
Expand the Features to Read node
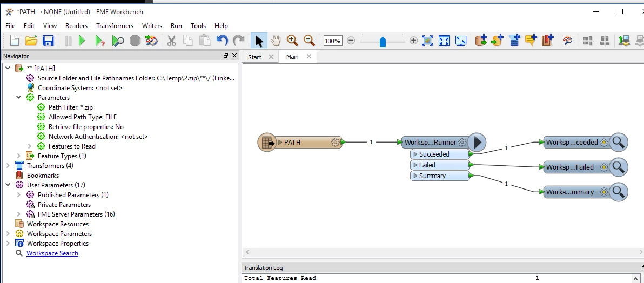(30, 146)
